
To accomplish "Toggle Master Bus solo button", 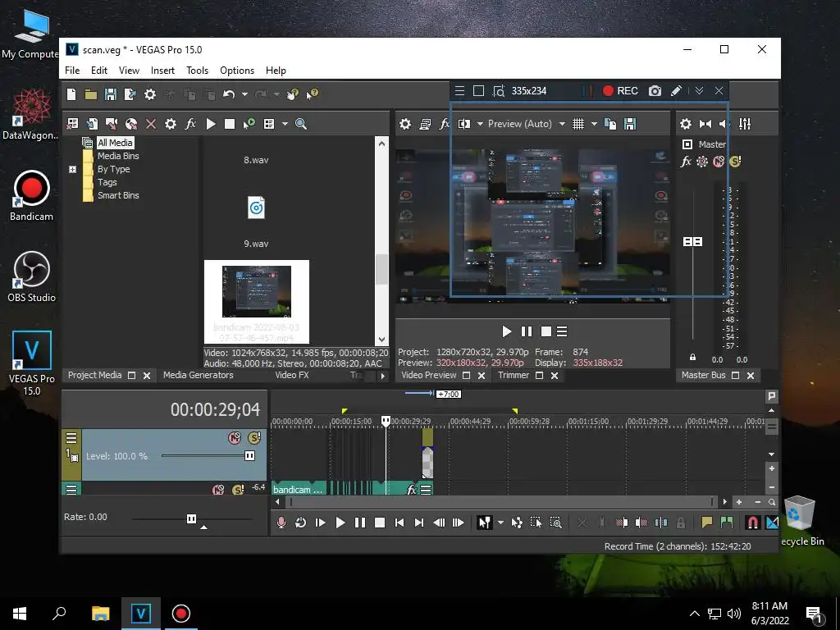I will click(736, 162).
